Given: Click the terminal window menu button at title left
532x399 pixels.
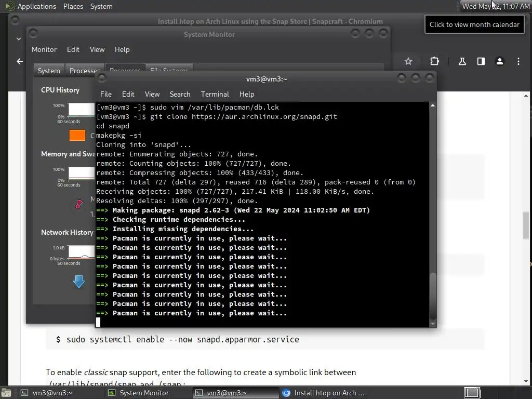Looking at the screenshot, I should 101,78.
